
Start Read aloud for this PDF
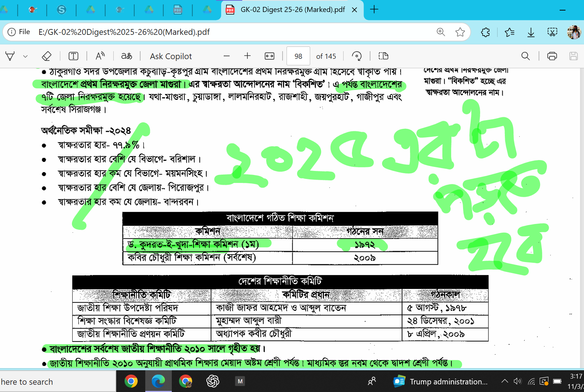100,56
